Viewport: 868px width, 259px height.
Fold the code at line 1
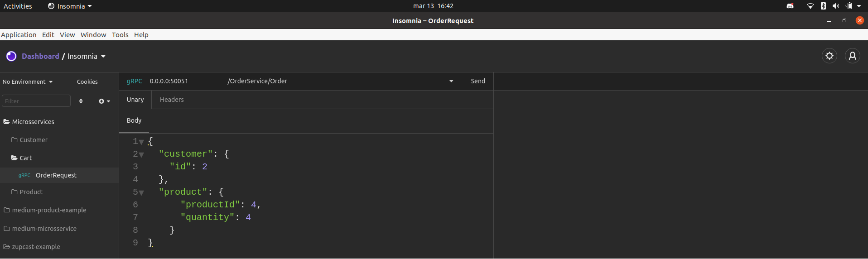[x=141, y=142]
